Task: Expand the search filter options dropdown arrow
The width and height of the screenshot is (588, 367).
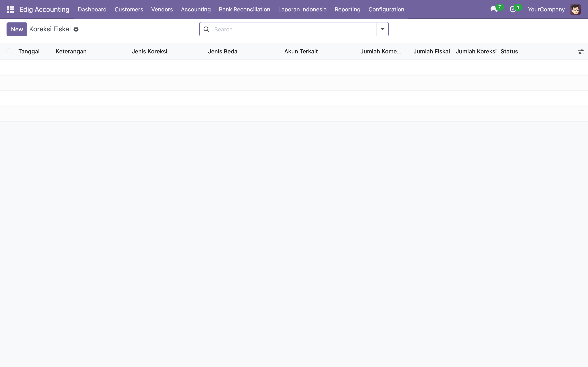Action: (x=382, y=29)
